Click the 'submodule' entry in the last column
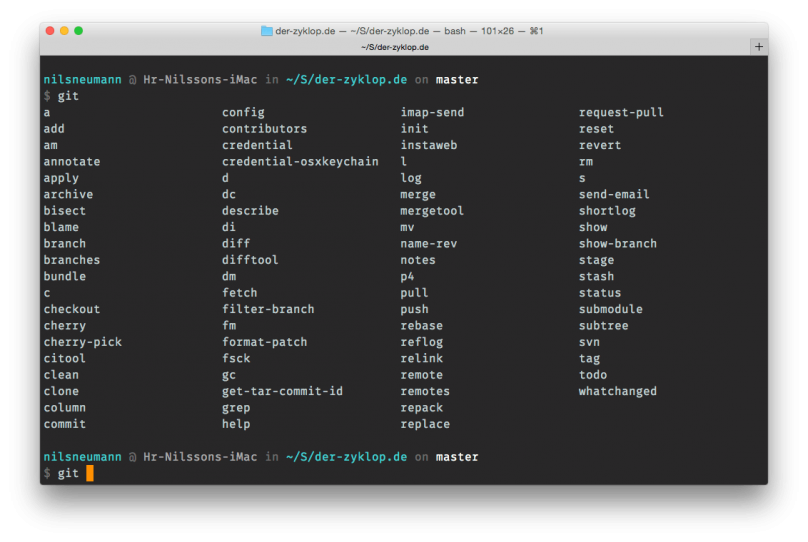This screenshot has width=808, height=542. 610,309
